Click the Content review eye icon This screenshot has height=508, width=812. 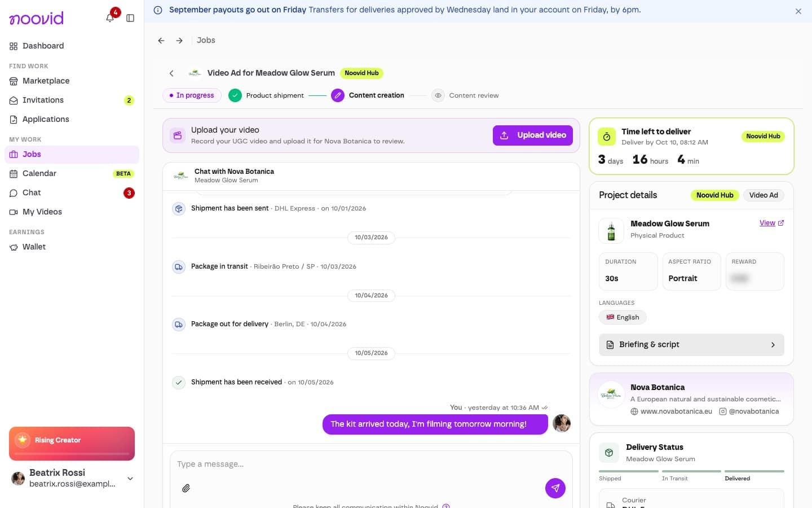point(438,95)
